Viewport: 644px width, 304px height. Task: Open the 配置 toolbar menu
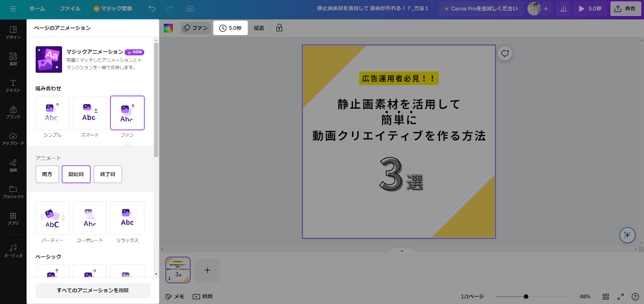click(259, 28)
